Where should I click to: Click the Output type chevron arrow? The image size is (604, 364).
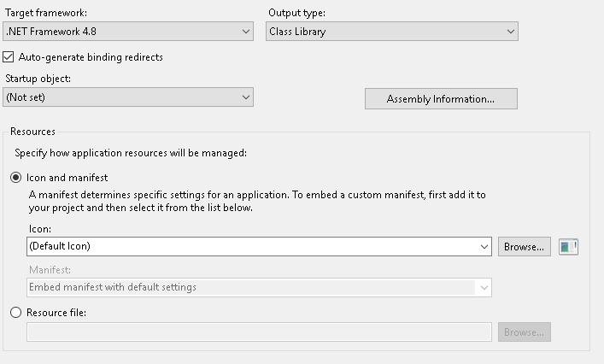pos(510,32)
